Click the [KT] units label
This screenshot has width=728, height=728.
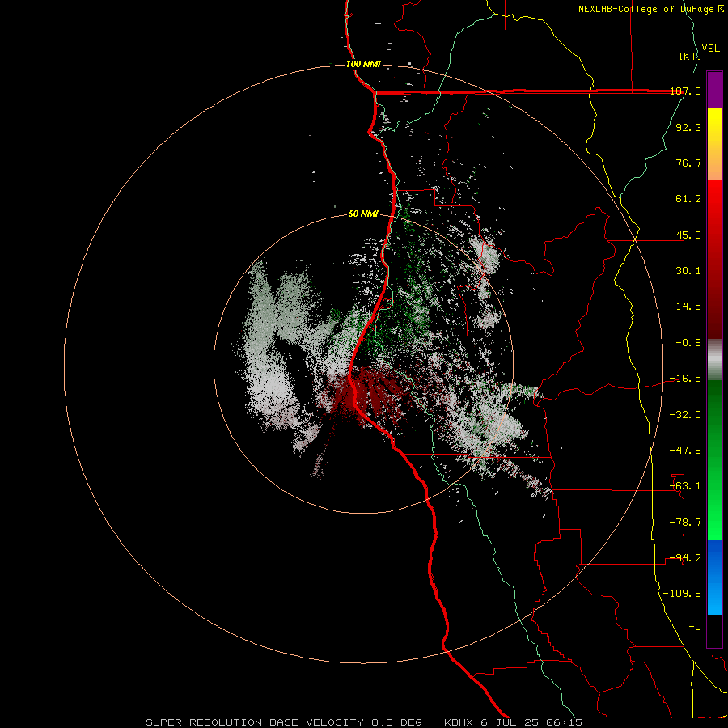(x=691, y=56)
